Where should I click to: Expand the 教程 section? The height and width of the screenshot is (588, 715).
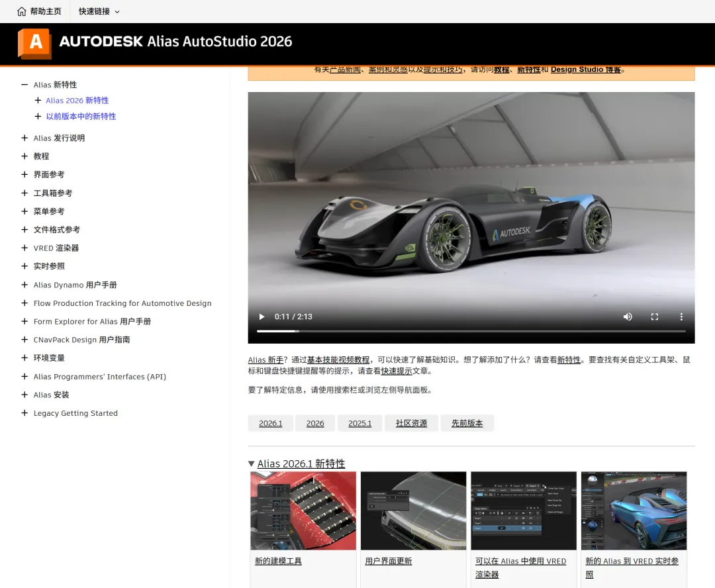[24, 156]
